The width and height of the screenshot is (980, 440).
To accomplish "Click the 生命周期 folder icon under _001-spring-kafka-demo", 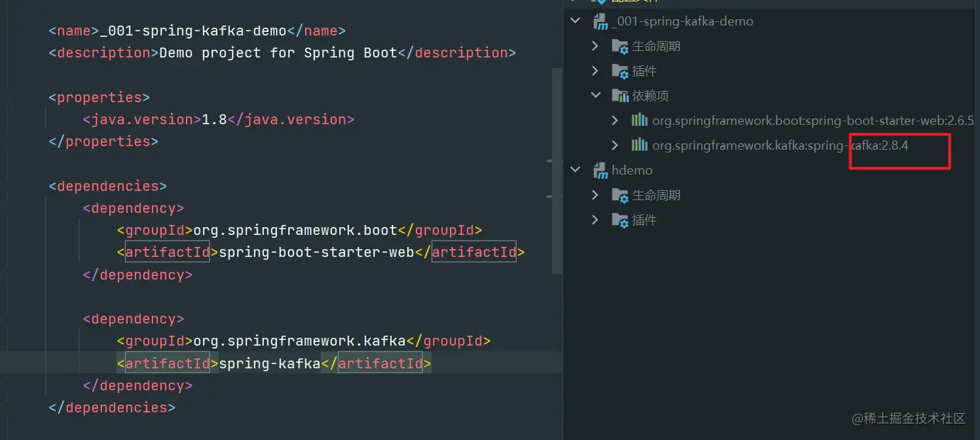I will [620, 46].
